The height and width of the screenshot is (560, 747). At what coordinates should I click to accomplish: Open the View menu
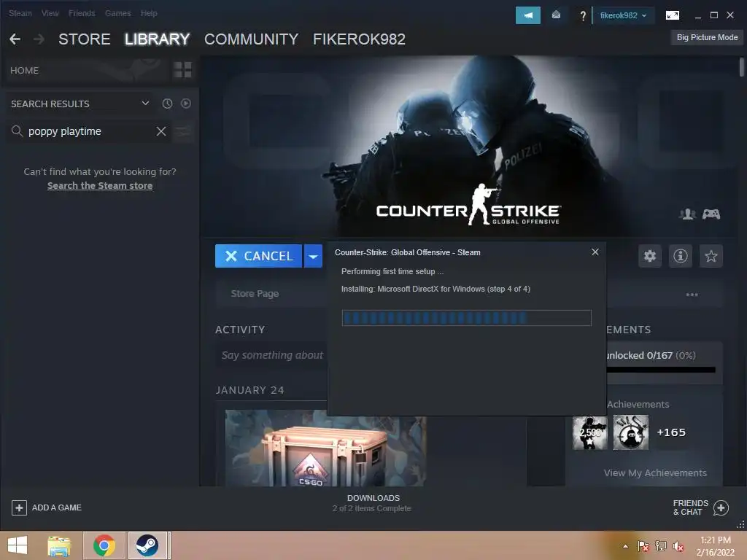50,13
